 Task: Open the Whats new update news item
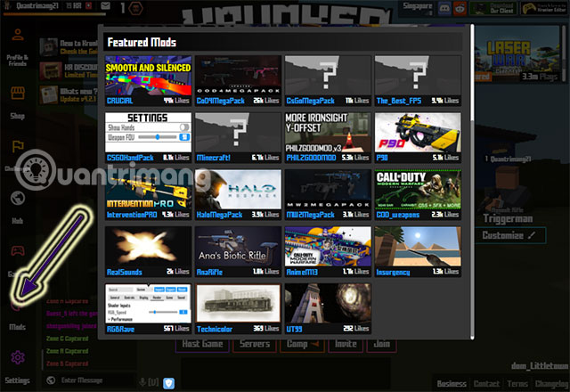[x=69, y=94]
